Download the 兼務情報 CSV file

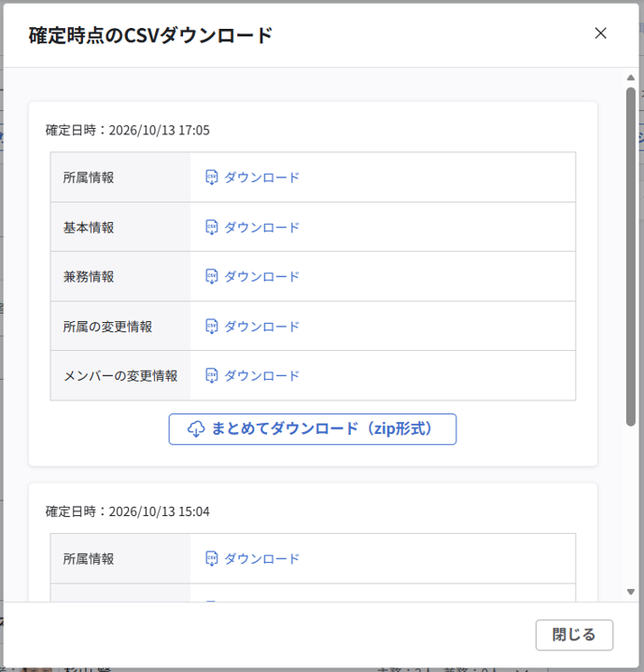click(252, 277)
